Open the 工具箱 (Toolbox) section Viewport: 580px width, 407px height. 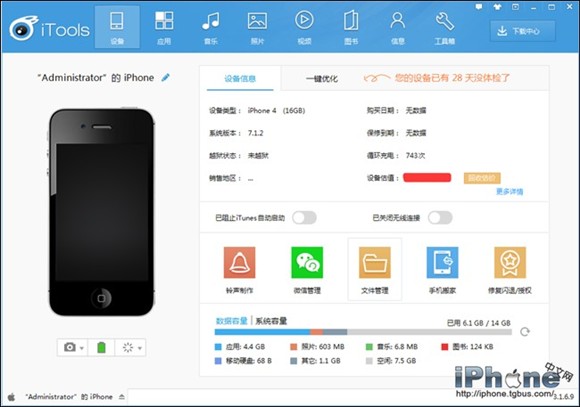click(x=444, y=27)
